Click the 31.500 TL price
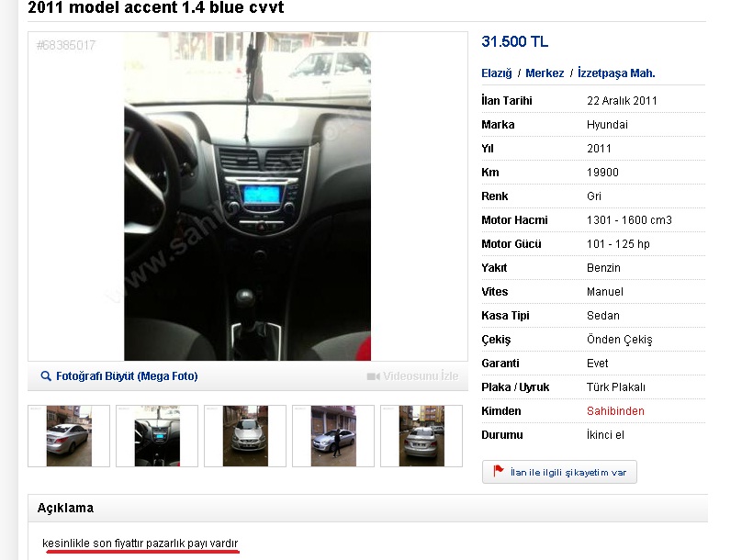Viewport: 753px width, 560px height. click(515, 42)
